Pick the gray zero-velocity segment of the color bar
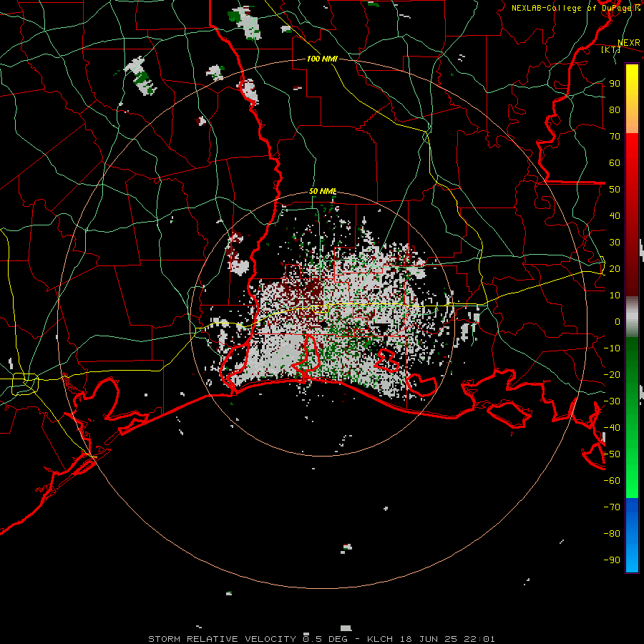The height and width of the screenshot is (644, 644). (632, 317)
